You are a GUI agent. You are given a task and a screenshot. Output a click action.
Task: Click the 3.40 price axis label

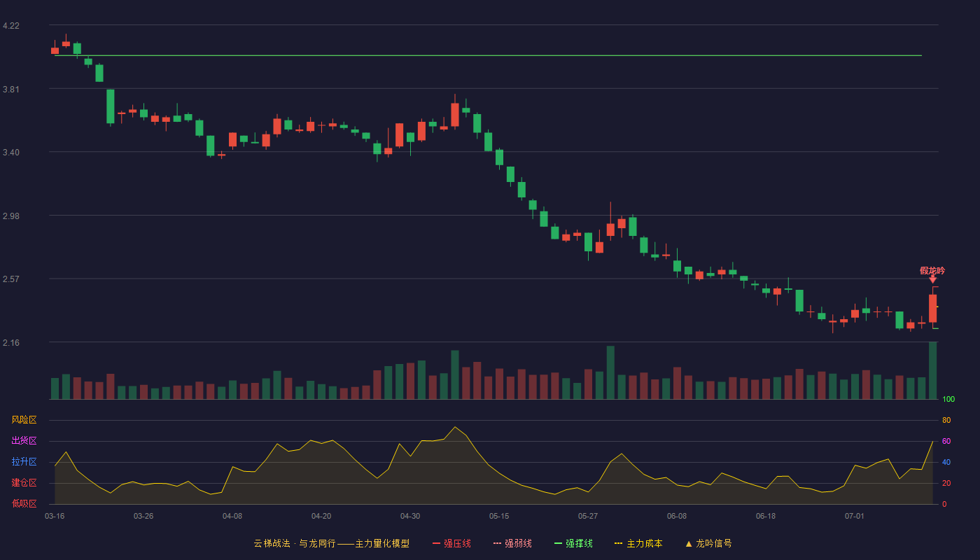pos(11,153)
